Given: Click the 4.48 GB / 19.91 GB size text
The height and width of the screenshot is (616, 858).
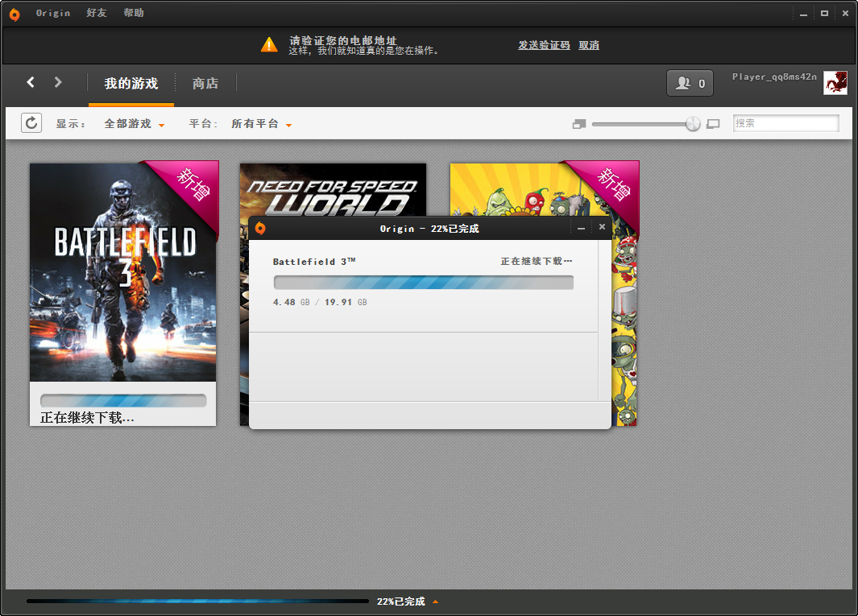Looking at the screenshot, I should [x=320, y=302].
